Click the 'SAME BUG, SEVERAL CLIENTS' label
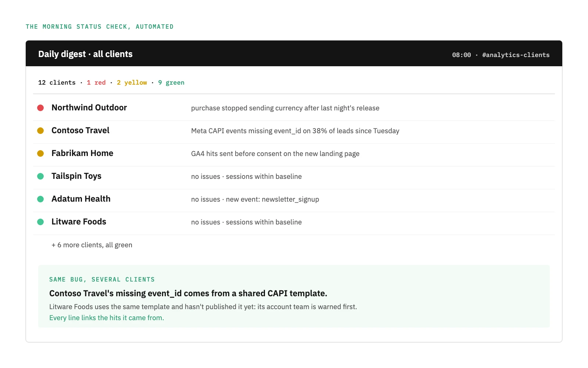 (x=102, y=280)
